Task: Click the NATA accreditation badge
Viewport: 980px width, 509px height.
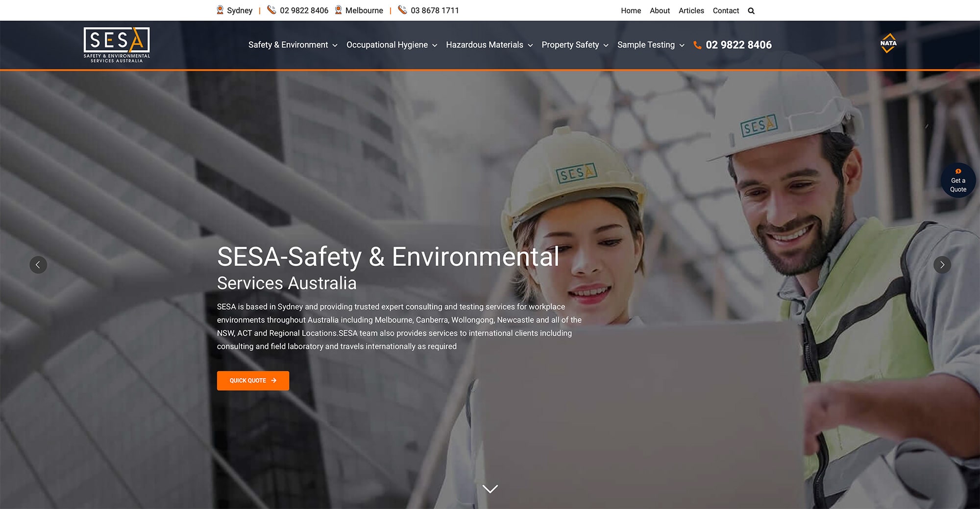Action: (x=888, y=43)
